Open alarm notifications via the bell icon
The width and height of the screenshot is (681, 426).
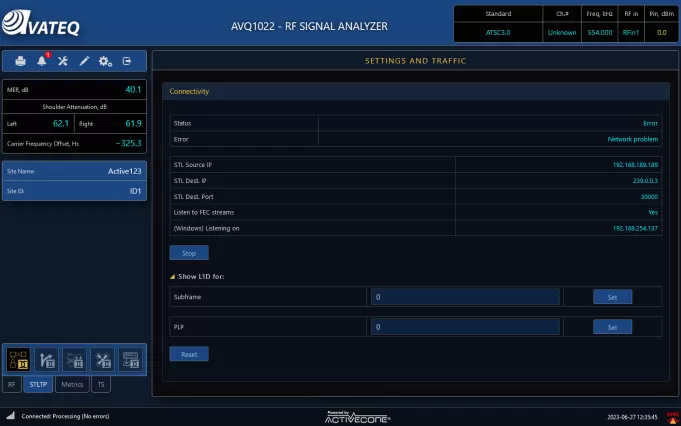pos(42,61)
